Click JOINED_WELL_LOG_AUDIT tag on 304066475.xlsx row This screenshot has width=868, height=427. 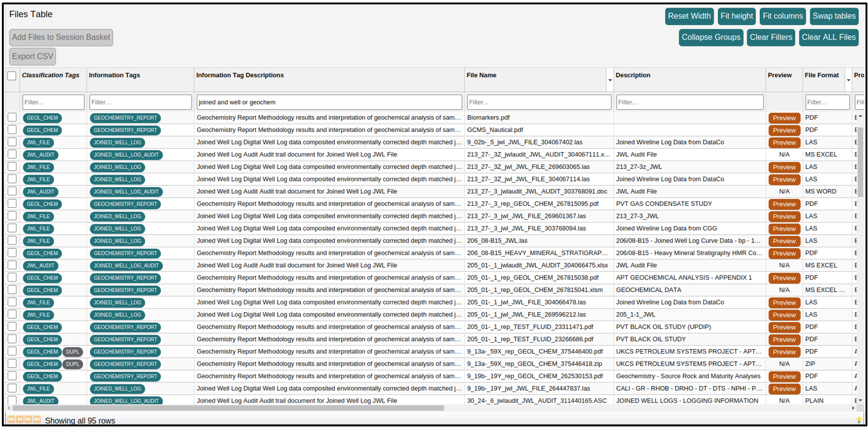click(x=126, y=266)
